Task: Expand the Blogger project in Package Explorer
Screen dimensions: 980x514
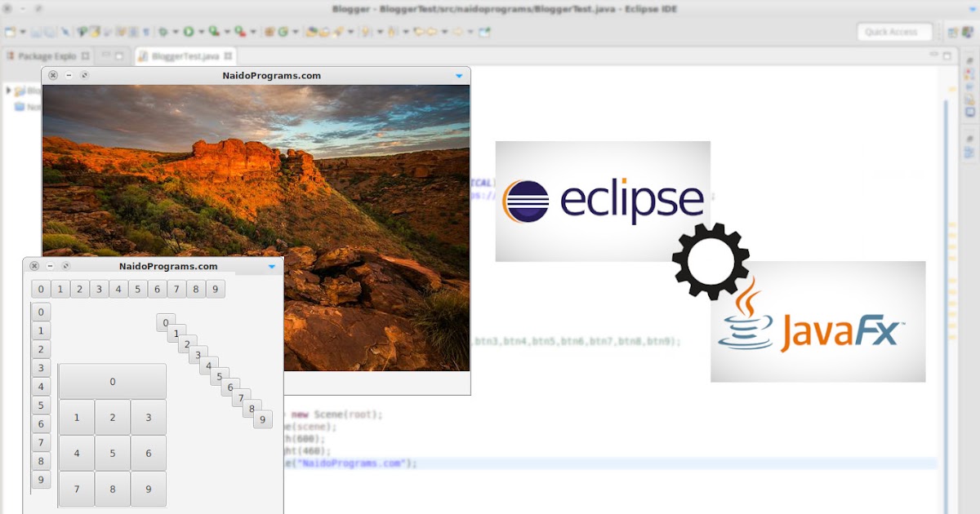Action: point(9,91)
